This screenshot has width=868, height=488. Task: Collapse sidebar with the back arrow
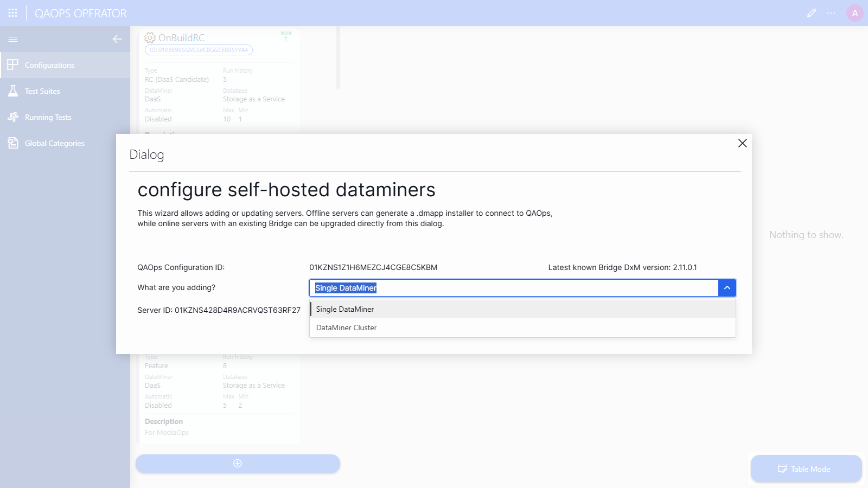(x=117, y=39)
